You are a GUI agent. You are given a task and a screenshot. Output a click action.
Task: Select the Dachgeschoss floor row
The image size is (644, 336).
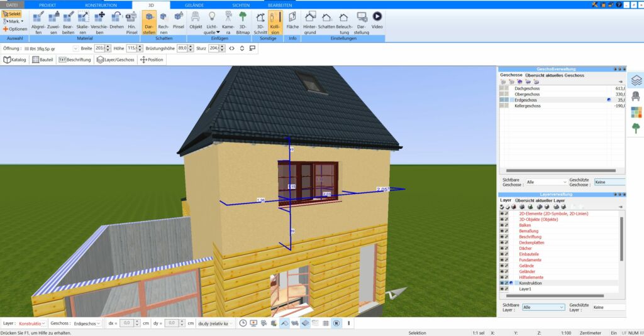point(528,89)
